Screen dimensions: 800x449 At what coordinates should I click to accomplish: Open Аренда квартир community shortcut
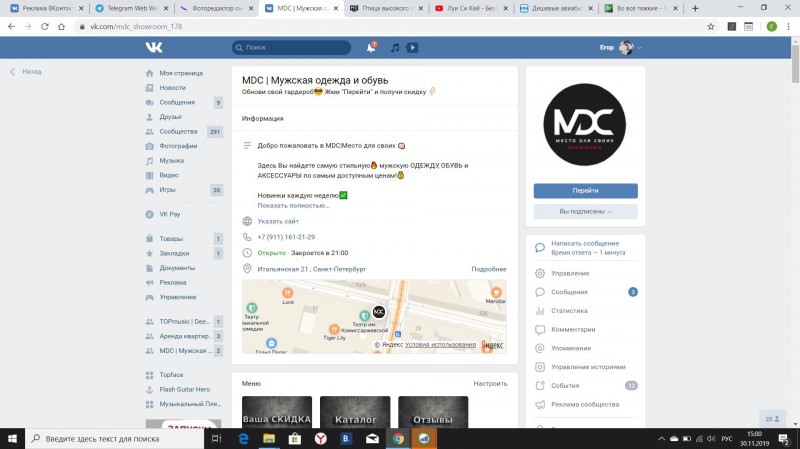pos(184,336)
